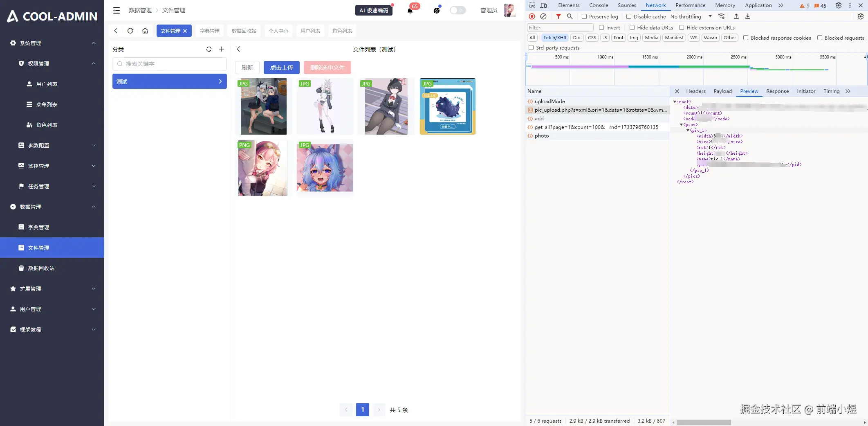Click the 搜索关键字 search field
The width and height of the screenshot is (868, 426).
(170, 64)
